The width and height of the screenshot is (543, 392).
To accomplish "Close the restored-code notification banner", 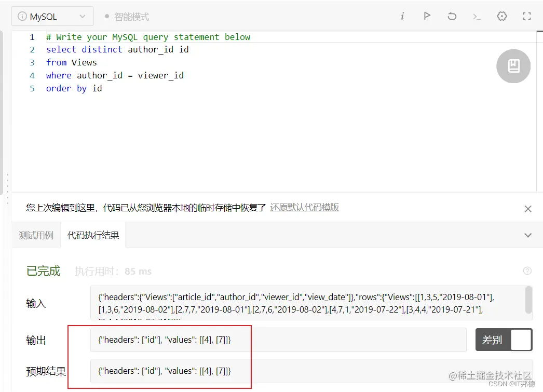I will [528, 209].
